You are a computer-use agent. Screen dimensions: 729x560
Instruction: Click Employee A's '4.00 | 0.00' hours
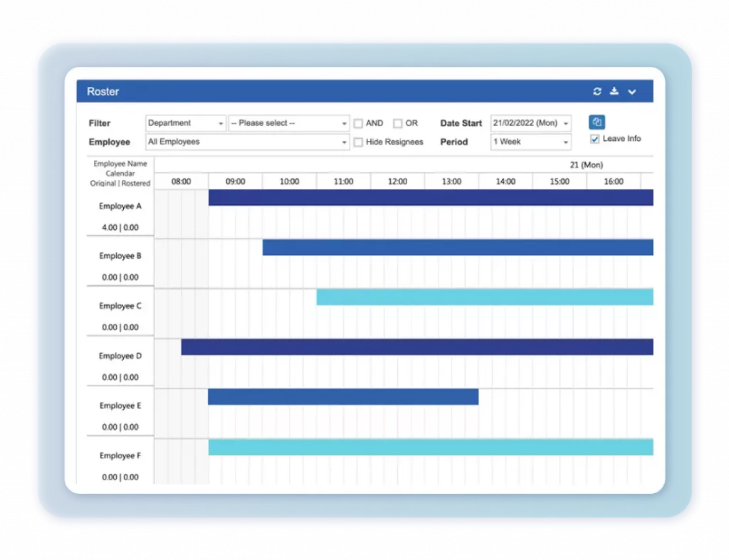pos(120,227)
